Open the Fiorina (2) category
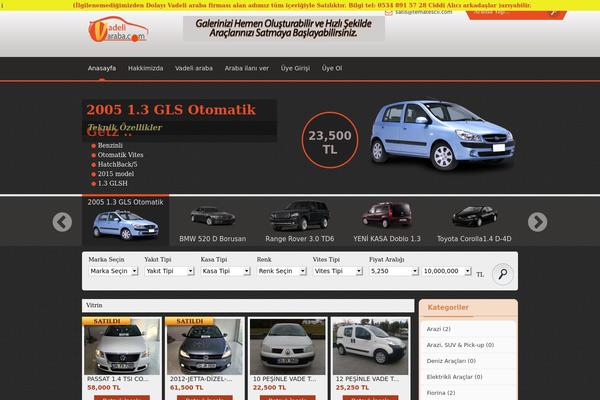The height and width of the screenshot is (400, 600). [441, 393]
